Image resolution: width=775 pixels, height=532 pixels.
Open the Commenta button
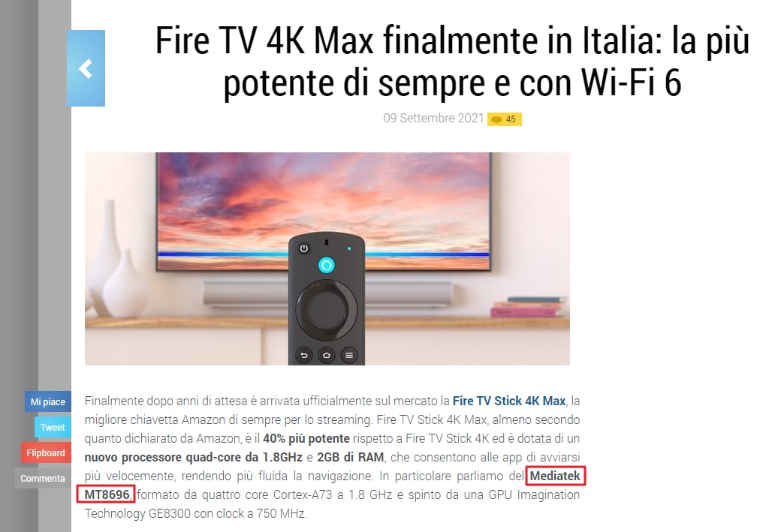[43, 478]
